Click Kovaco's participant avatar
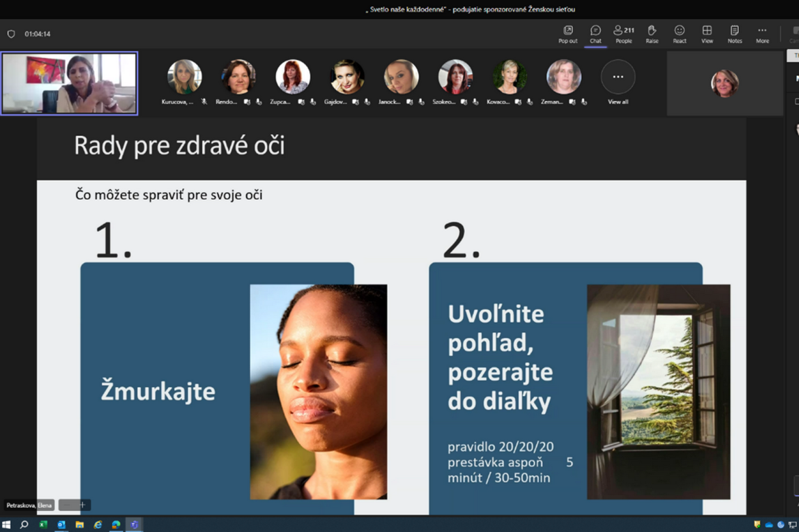799x532 pixels. (509, 76)
